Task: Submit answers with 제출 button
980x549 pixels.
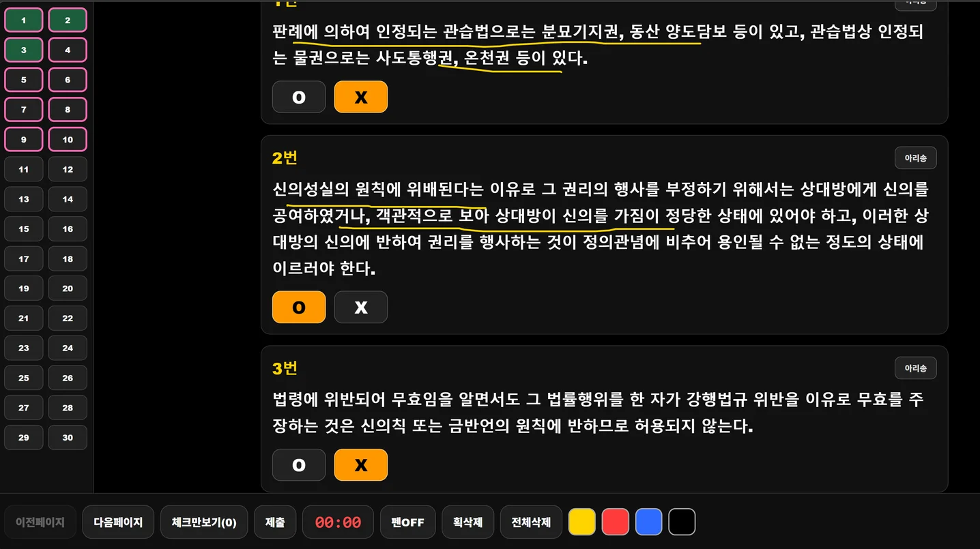Action: pos(275,522)
